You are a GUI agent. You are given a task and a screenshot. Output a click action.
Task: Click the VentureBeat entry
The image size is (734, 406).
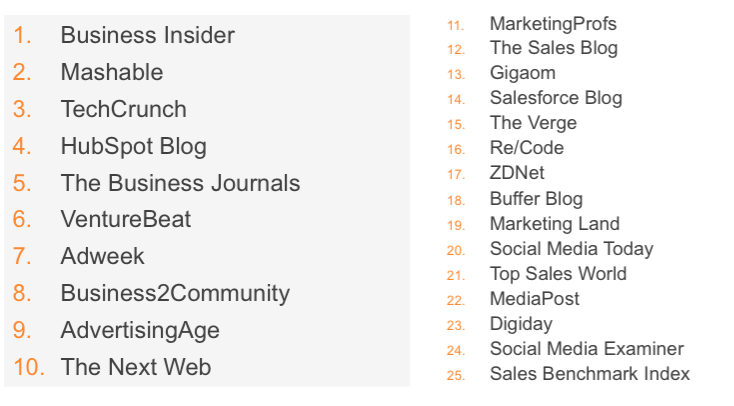(125, 219)
